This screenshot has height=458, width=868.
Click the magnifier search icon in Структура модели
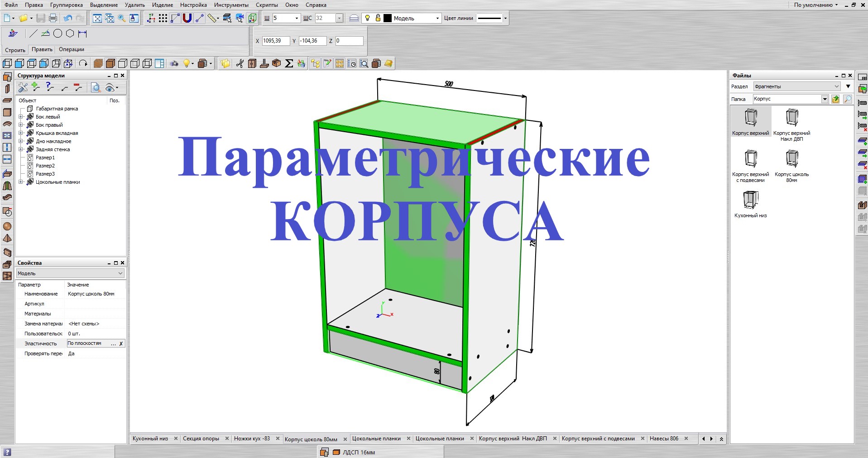(x=96, y=88)
